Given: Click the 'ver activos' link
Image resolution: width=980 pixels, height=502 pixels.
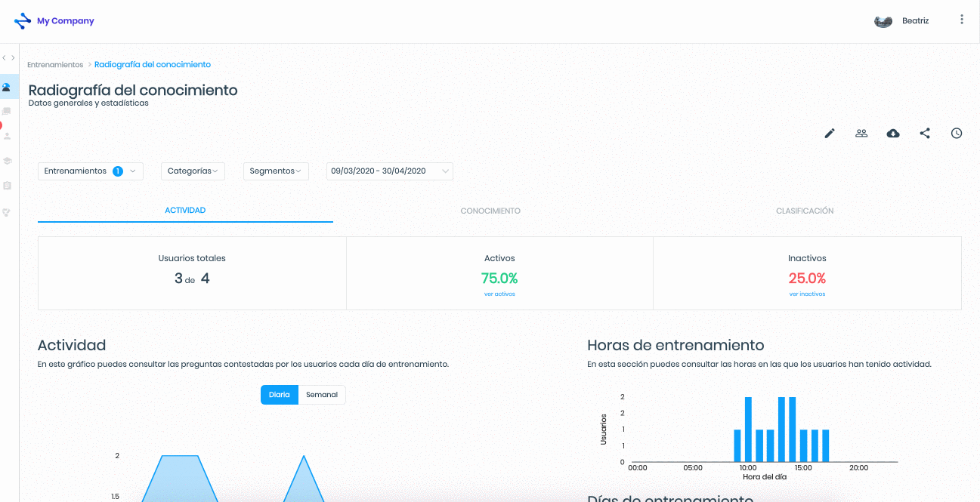Looking at the screenshot, I should click(499, 294).
